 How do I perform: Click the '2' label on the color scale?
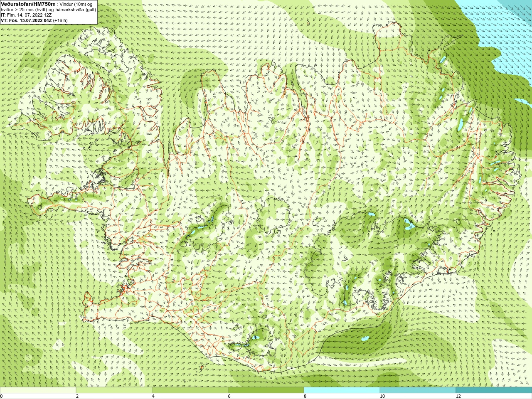click(x=77, y=396)
